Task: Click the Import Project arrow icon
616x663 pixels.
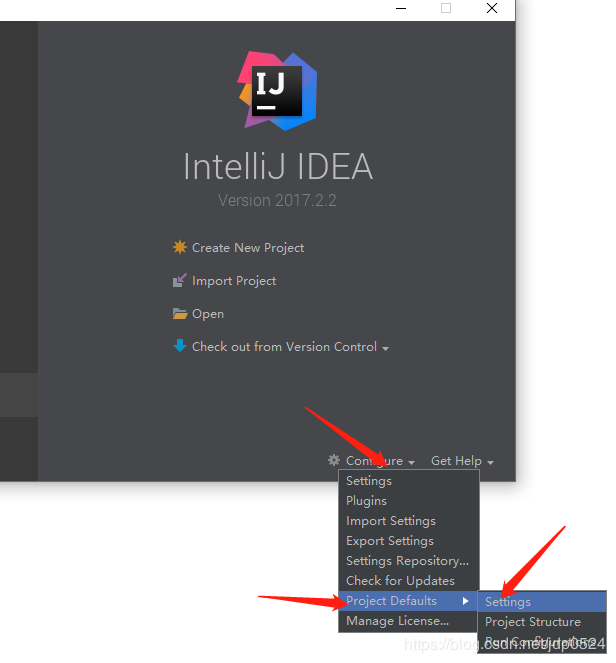Action: coord(180,280)
